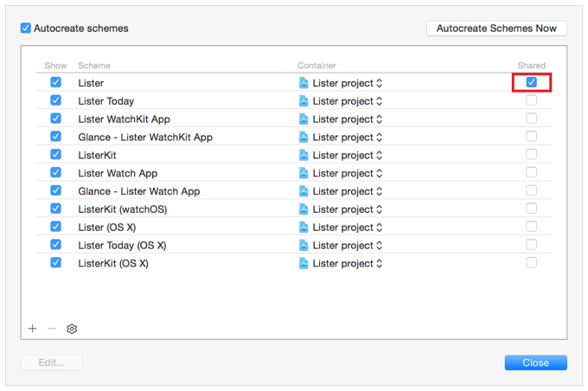The image size is (588, 391).
Task: Enable Shared for Lister Today scheme
Action: coord(532,100)
